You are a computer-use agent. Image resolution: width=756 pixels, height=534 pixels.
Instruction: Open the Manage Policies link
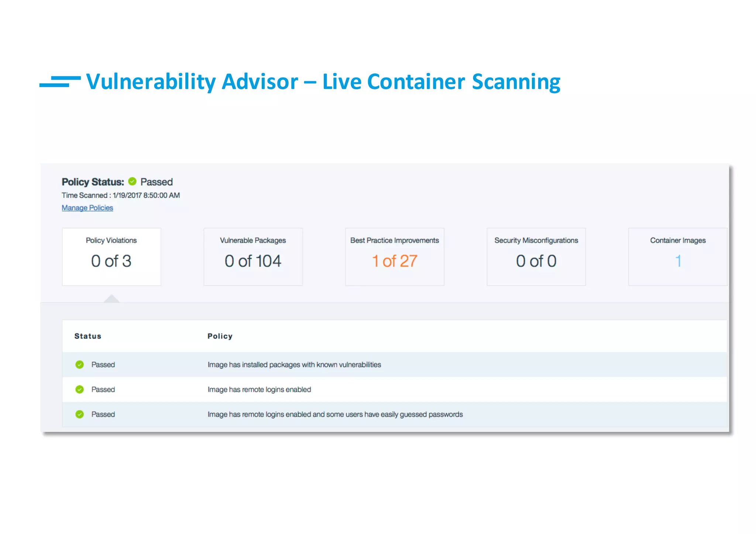pos(87,208)
